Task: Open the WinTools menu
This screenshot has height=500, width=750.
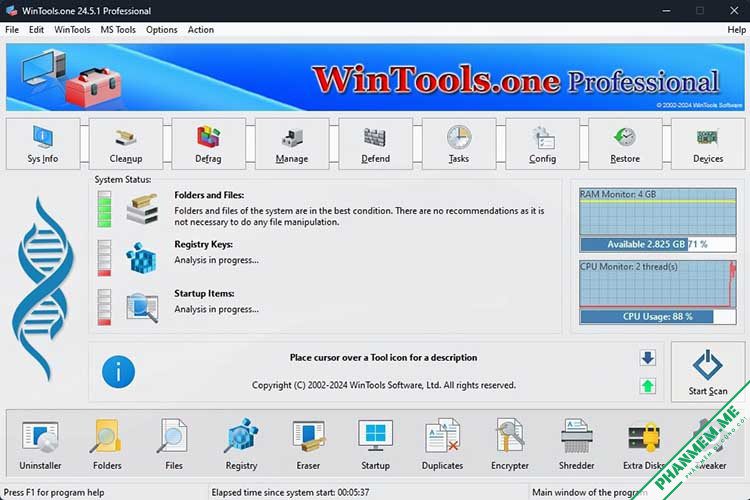Action: [72, 30]
